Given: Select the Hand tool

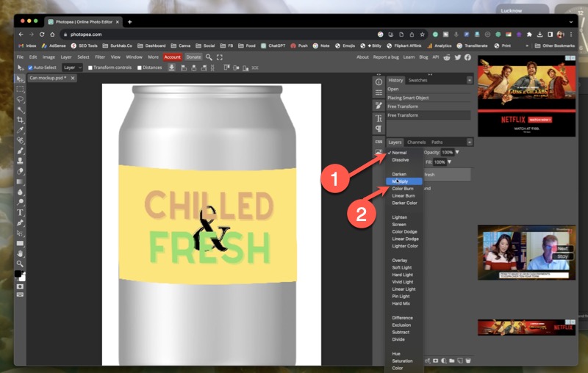Looking at the screenshot, I should tap(21, 253).
